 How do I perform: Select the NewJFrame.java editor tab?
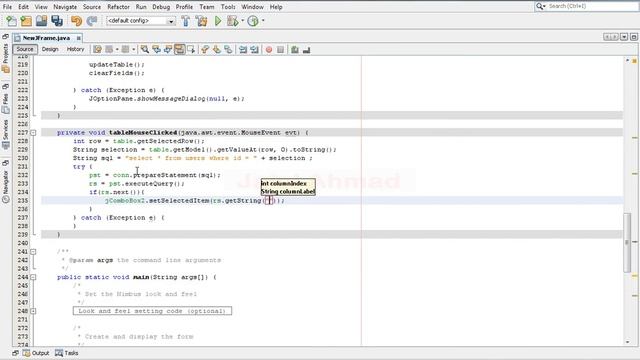(x=46, y=38)
